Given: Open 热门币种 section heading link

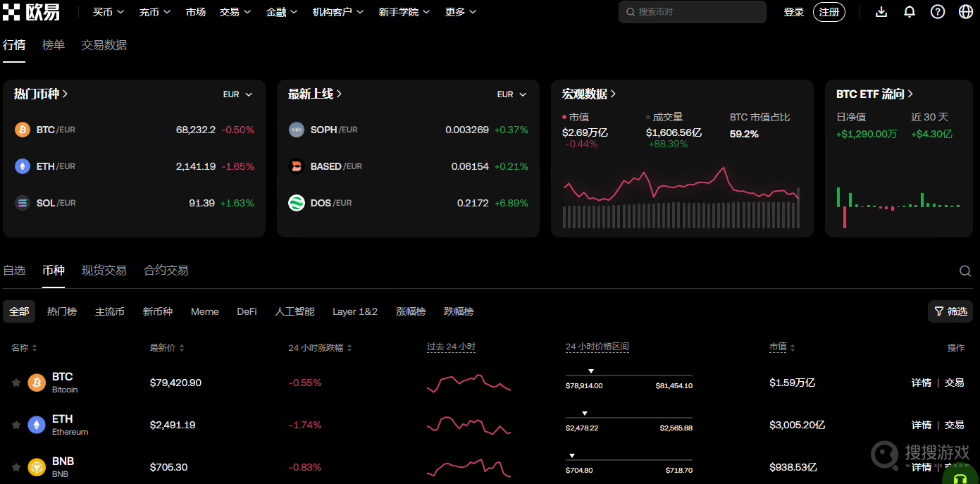Looking at the screenshot, I should pyautogui.click(x=41, y=94).
